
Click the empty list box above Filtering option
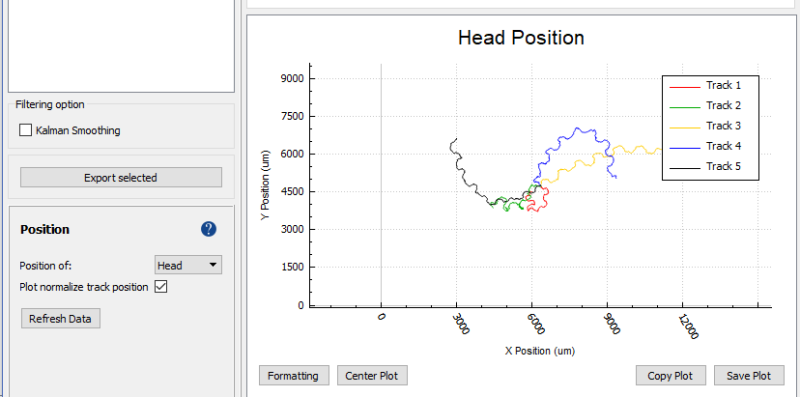121,45
